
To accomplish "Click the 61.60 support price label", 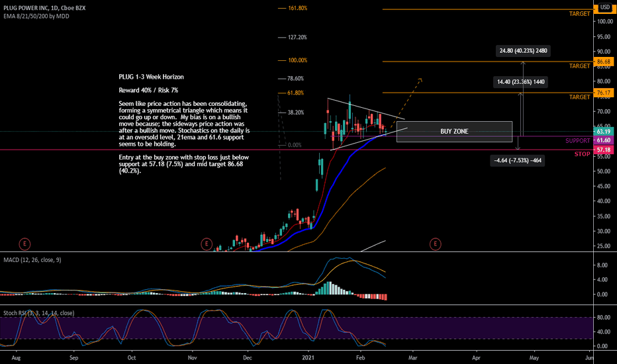I will (x=603, y=140).
